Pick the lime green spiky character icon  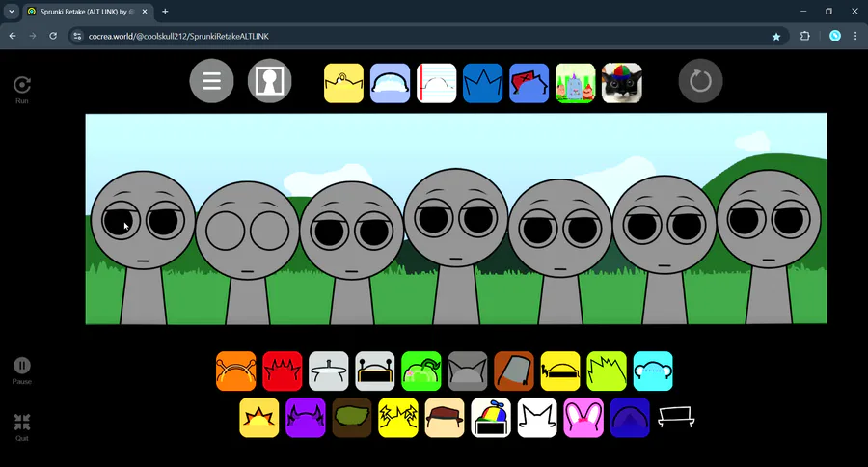(607, 371)
